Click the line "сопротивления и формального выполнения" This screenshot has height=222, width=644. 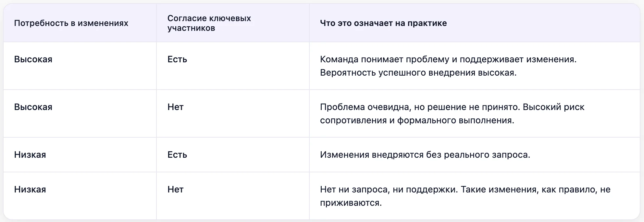(417, 120)
